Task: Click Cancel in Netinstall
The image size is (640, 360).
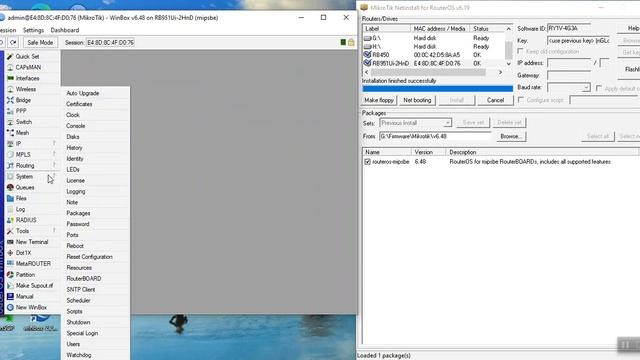Action: (495, 100)
